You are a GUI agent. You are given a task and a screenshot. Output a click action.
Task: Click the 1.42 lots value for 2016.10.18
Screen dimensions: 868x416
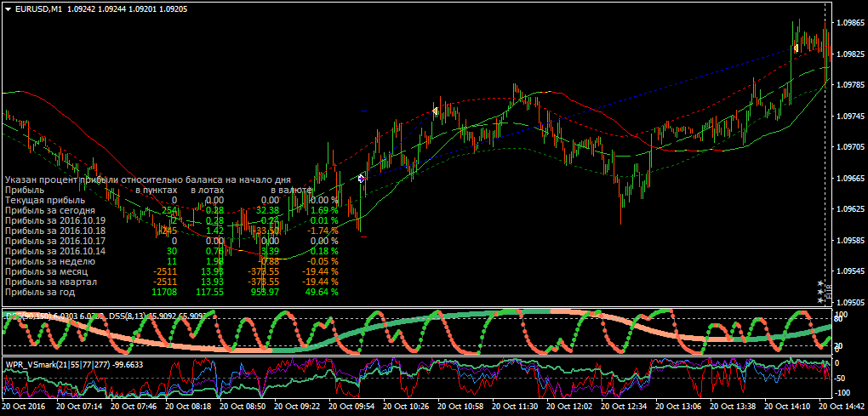click(214, 231)
